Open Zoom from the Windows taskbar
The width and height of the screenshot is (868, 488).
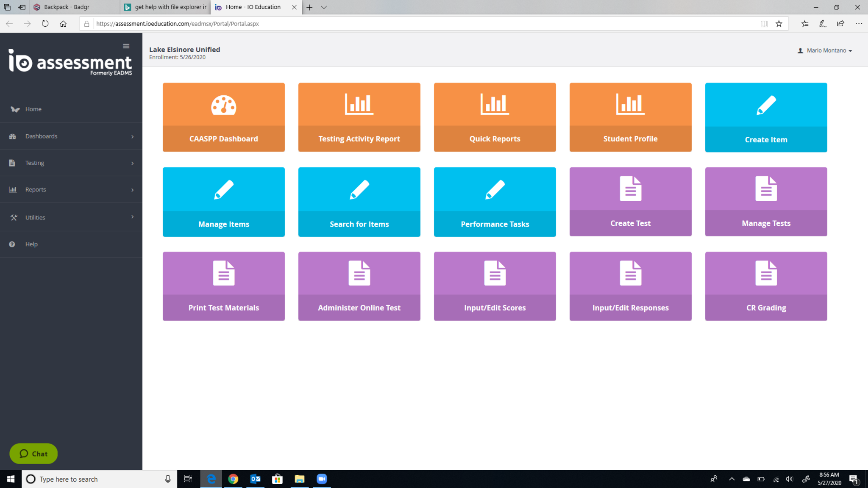click(322, 479)
